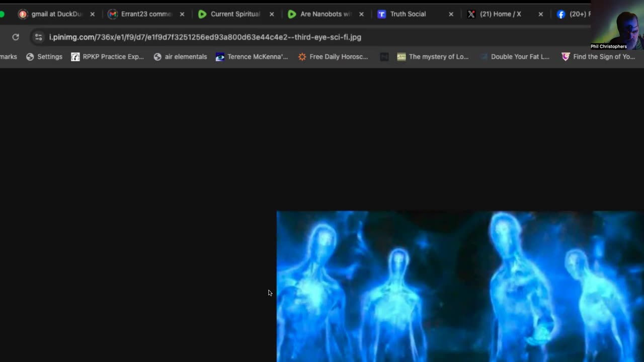Close the Are Nanobots tab
The image size is (644, 362).
(x=361, y=14)
